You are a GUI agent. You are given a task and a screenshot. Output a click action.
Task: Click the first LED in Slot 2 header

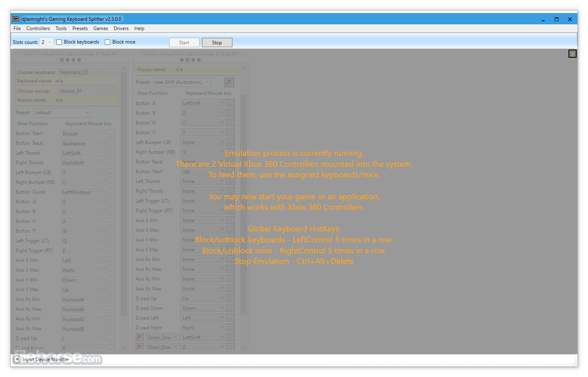(x=182, y=60)
